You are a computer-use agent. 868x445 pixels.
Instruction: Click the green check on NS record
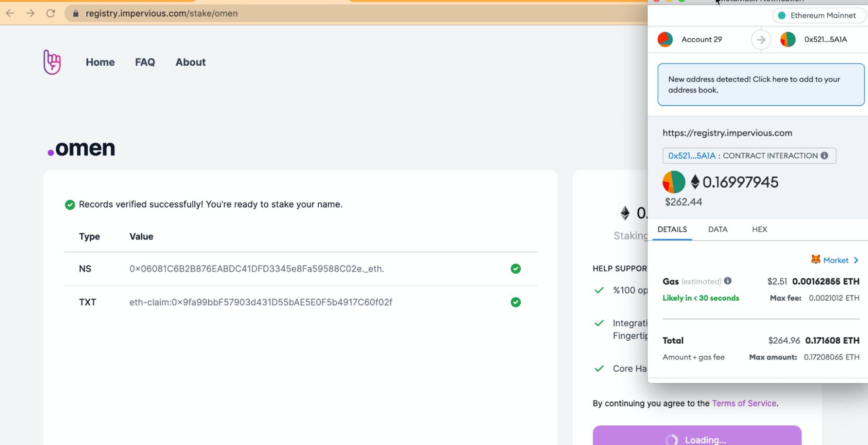(515, 269)
